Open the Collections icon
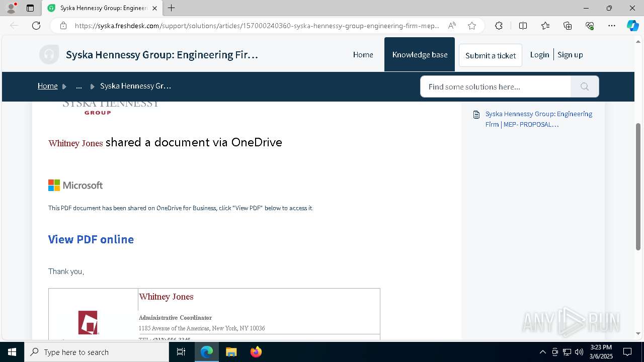Image resolution: width=644 pixels, height=362 pixels. coord(568,26)
